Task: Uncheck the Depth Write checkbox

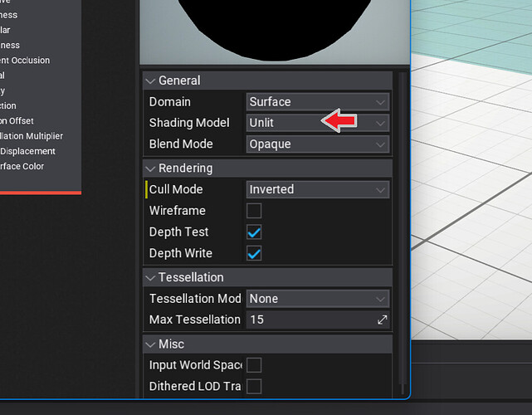Action: [x=254, y=253]
